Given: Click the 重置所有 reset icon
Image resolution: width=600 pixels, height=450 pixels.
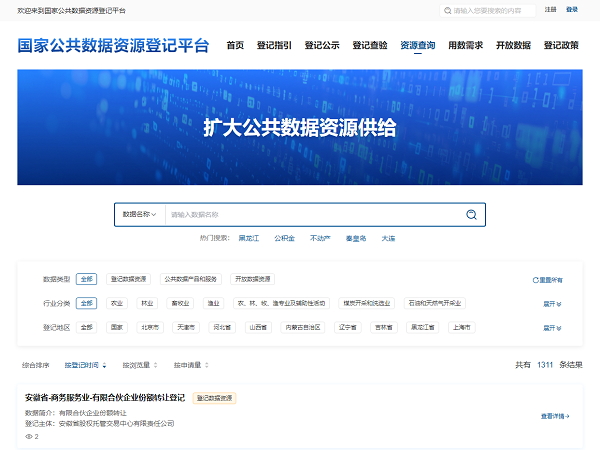Looking at the screenshot, I should pyautogui.click(x=536, y=280).
